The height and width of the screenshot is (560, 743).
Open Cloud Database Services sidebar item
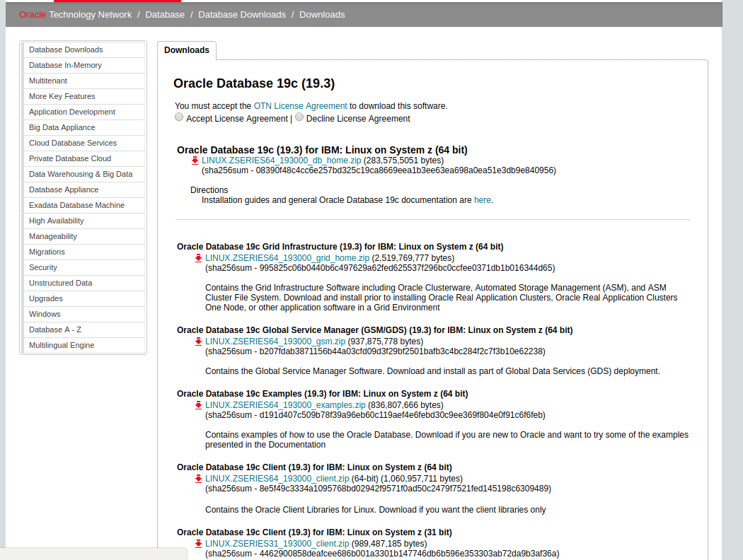click(83, 143)
